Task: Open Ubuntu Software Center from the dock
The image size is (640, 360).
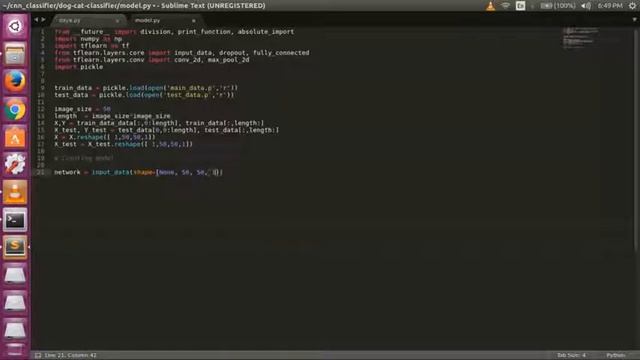Action: pyautogui.click(x=15, y=137)
